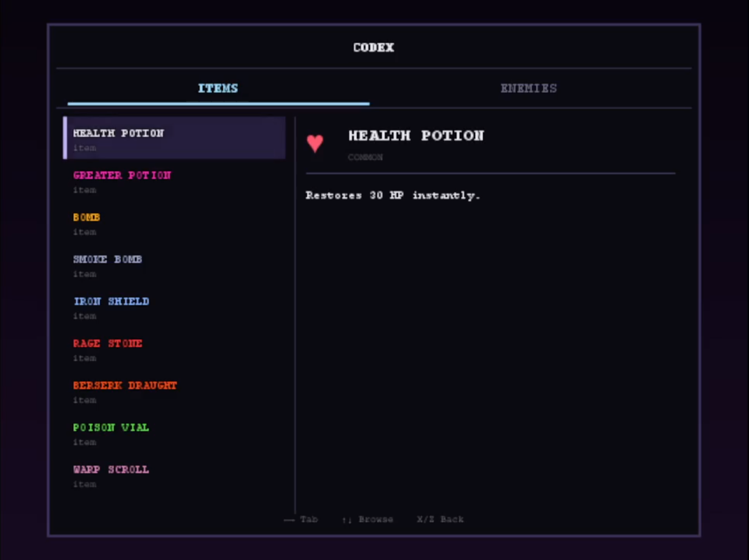749x560 pixels.
Task: Select the Warp Scroll entry
Action: coord(174,476)
